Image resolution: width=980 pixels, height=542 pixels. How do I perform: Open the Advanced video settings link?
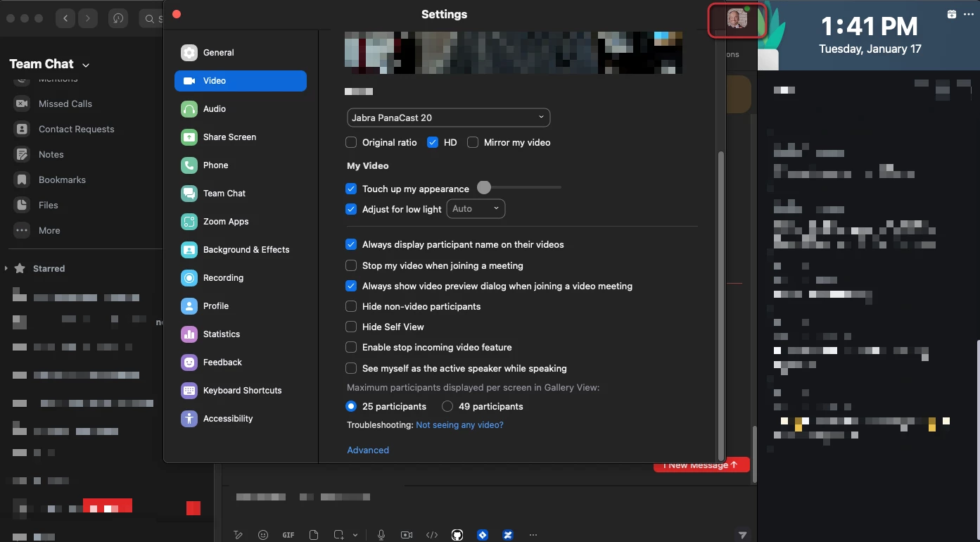click(x=368, y=450)
